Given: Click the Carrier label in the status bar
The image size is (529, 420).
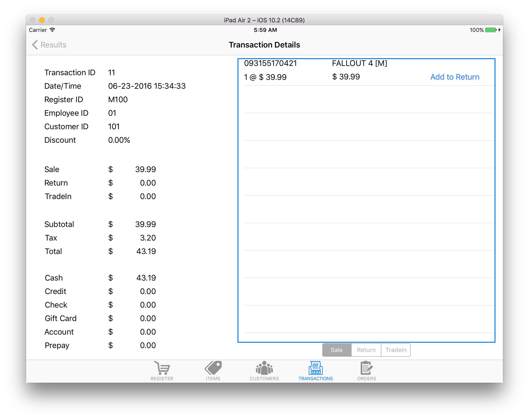Looking at the screenshot, I should [38, 30].
